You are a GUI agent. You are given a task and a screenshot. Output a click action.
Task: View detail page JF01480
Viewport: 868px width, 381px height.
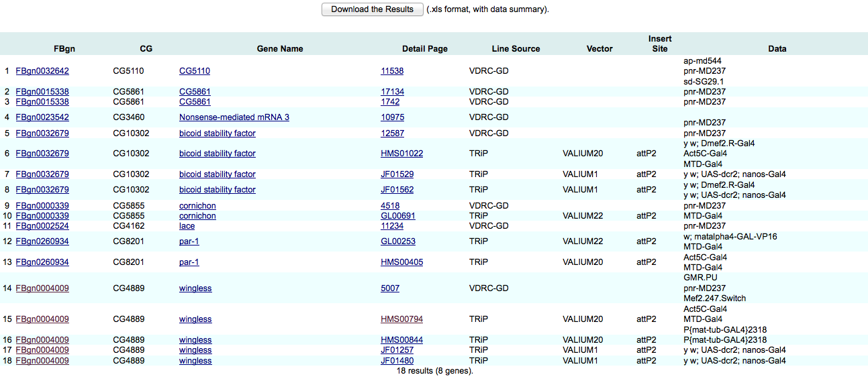coord(397,361)
